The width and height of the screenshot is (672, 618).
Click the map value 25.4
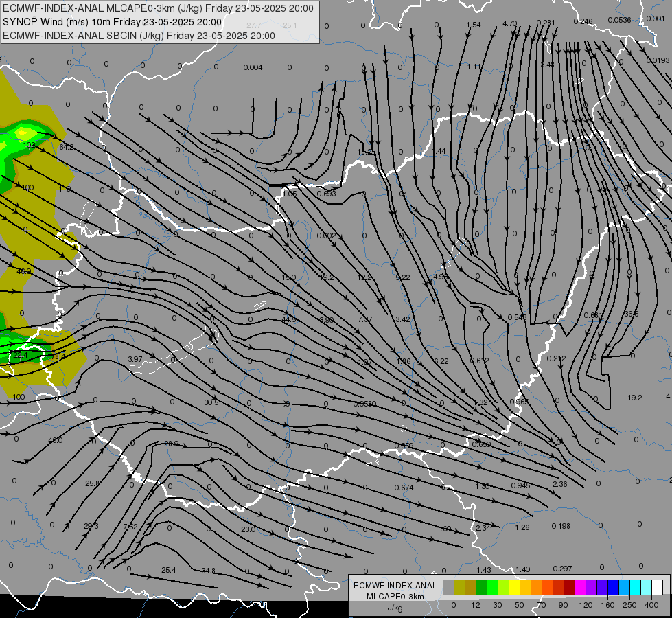[x=168, y=570]
